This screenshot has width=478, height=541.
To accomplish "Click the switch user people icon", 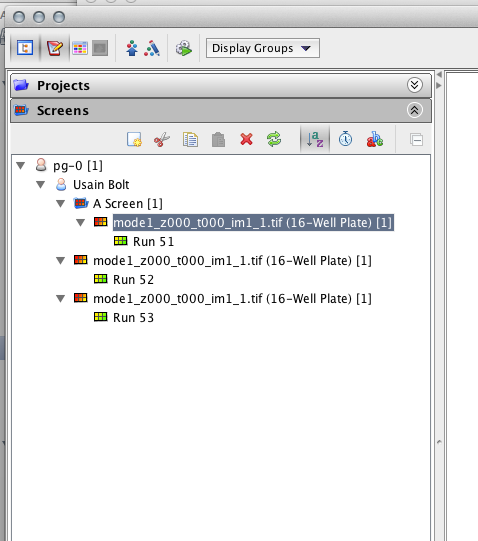I will [x=132, y=48].
